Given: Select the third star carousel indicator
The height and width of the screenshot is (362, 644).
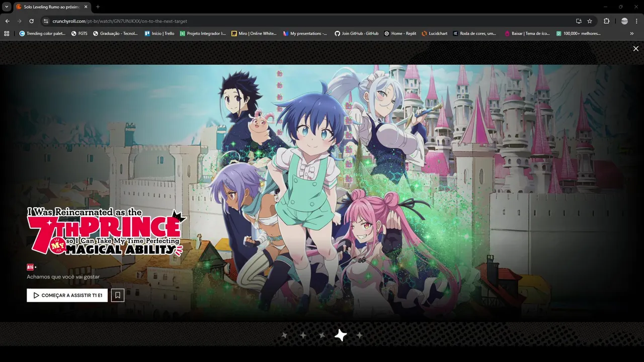Looking at the screenshot, I should coord(322,335).
